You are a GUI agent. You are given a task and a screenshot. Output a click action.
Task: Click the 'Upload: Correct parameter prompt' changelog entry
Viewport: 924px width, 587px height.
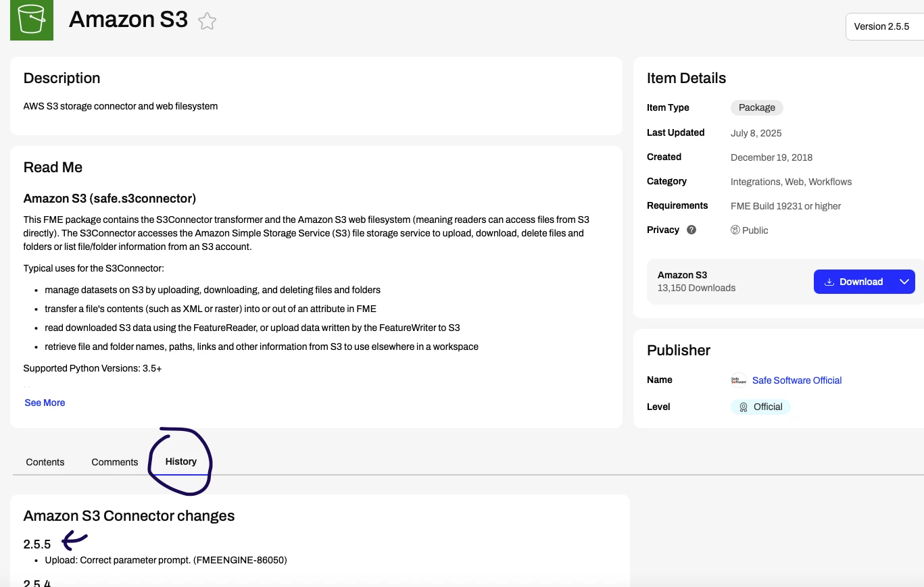pos(166,560)
